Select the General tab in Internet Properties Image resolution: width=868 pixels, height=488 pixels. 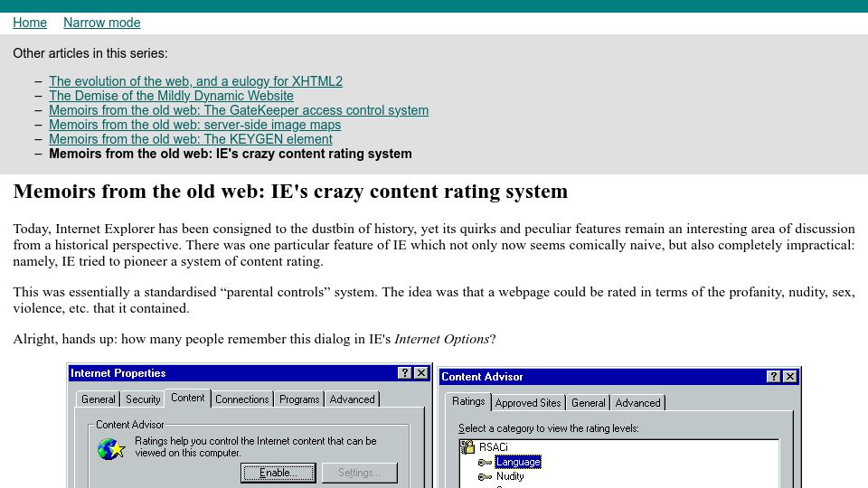tap(98, 399)
